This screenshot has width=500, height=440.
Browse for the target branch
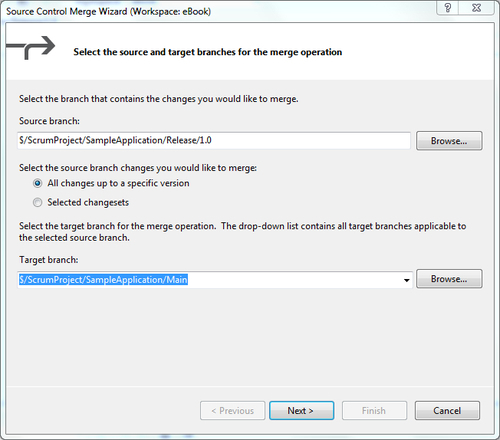pos(449,279)
